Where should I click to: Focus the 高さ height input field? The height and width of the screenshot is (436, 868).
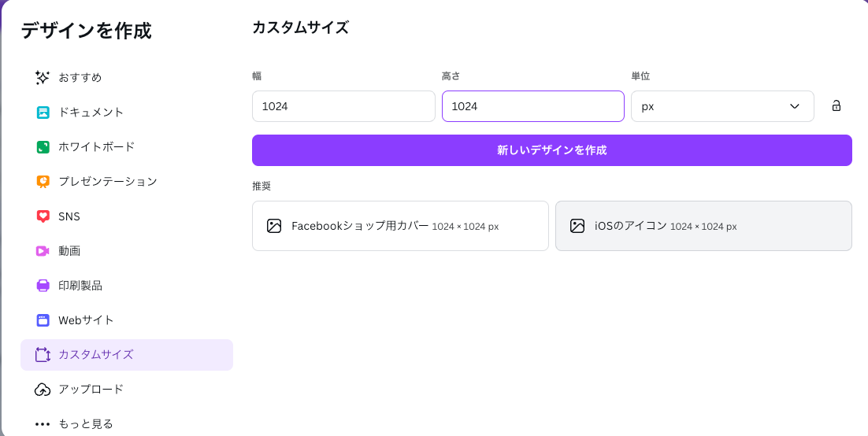point(532,106)
